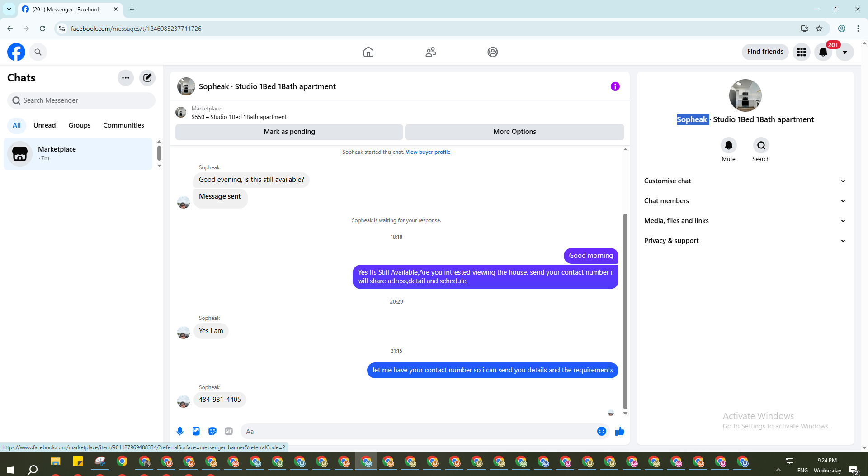Choose a GIF with the GIF icon
The height and width of the screenshot is (476, 868).
229,431
